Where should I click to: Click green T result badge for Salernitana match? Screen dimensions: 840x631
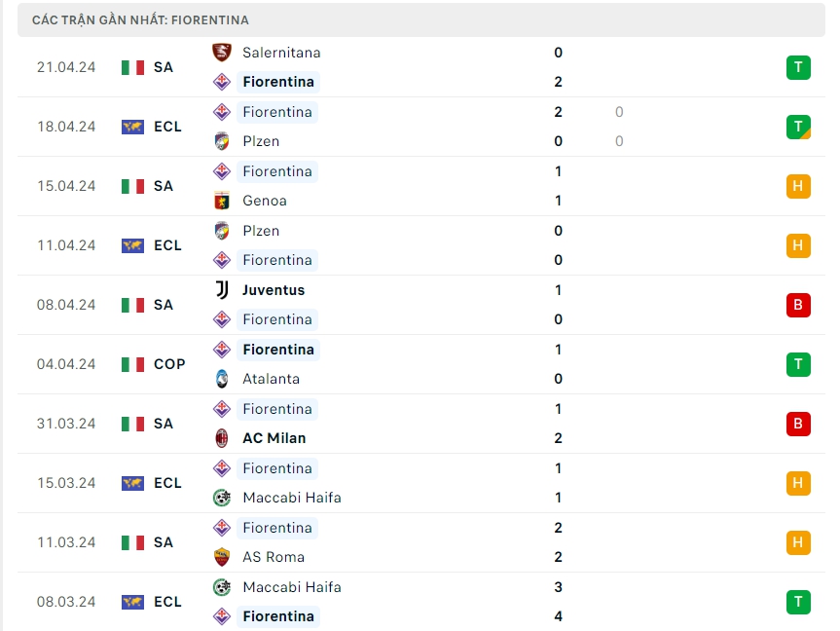coord(798,67)
